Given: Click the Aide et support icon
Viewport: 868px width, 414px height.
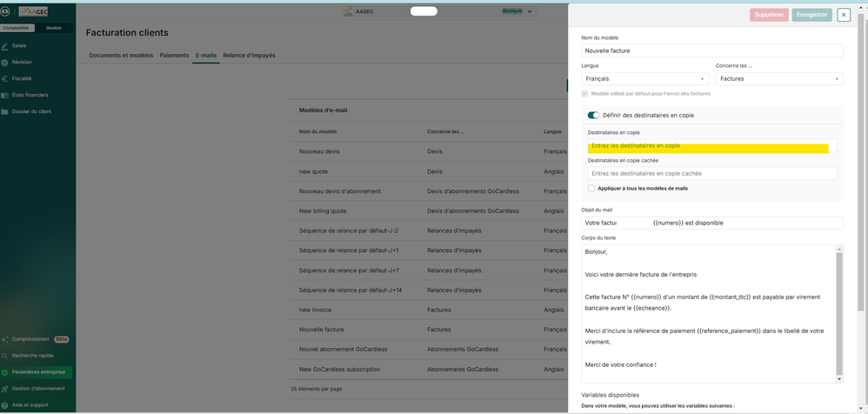Looking at the screenshot, I should coord(5,405).
